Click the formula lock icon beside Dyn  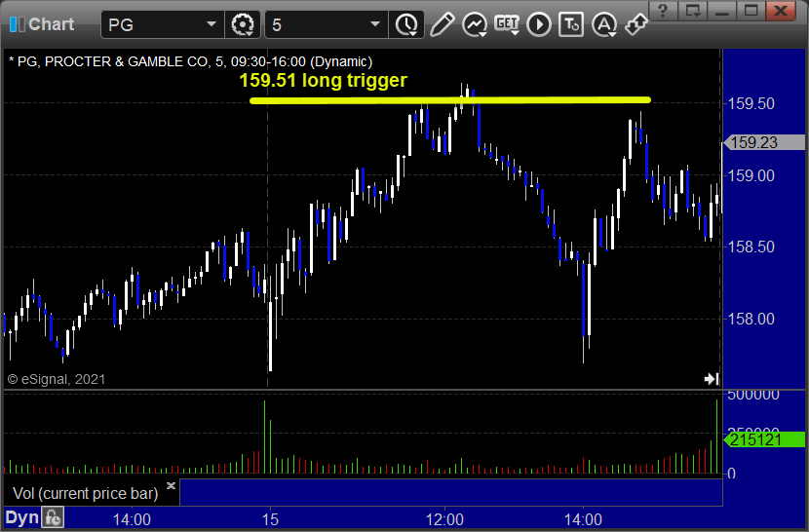53,517
